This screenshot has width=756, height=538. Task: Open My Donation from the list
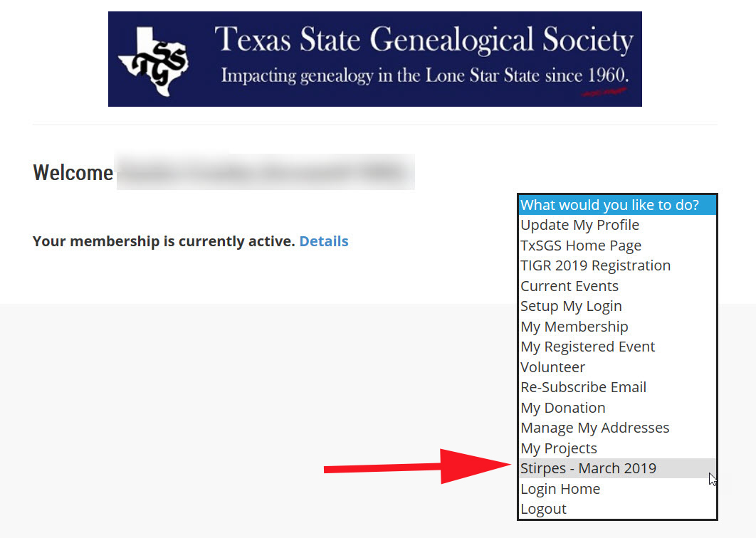click(x=562, y=408)
